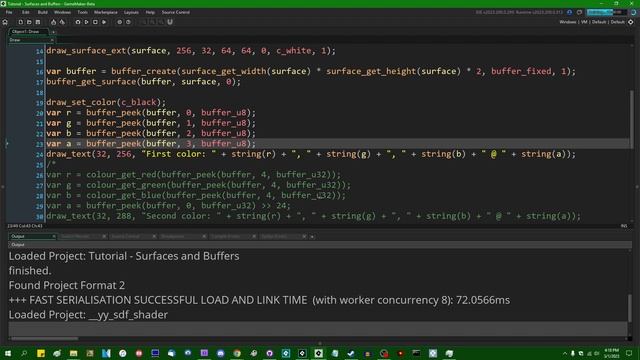Screen dimensions: 640x360
Task: Close the Output panel tab
Action: 53,236
